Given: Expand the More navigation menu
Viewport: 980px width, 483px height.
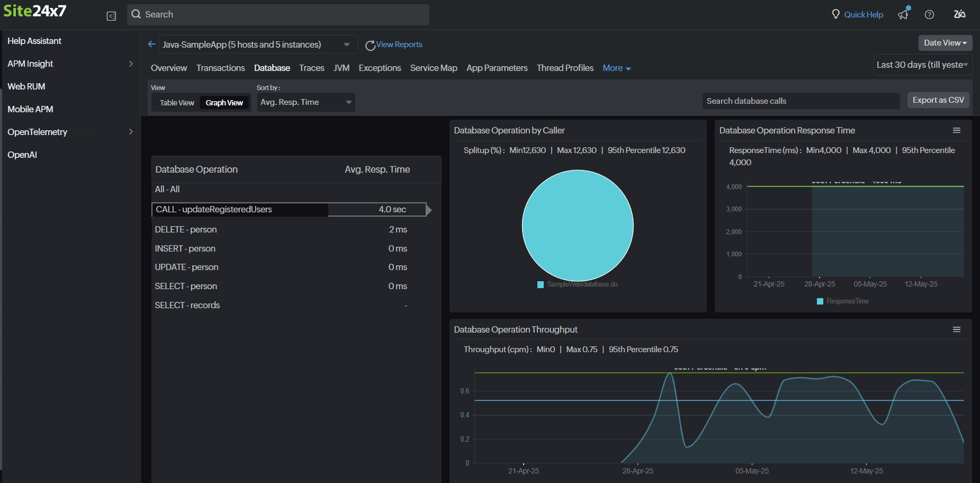Looking at the screenshot, I should tap(616, 68).
